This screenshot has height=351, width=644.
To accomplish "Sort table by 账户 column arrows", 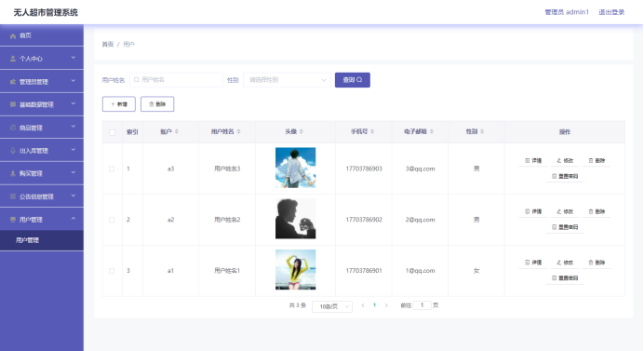I will (177, 131).
